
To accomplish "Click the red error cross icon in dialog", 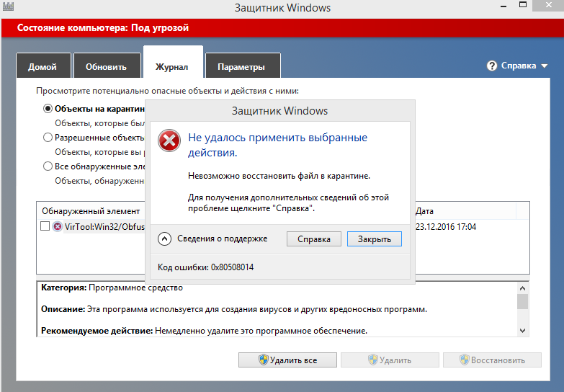I will [x=169, y=141].
